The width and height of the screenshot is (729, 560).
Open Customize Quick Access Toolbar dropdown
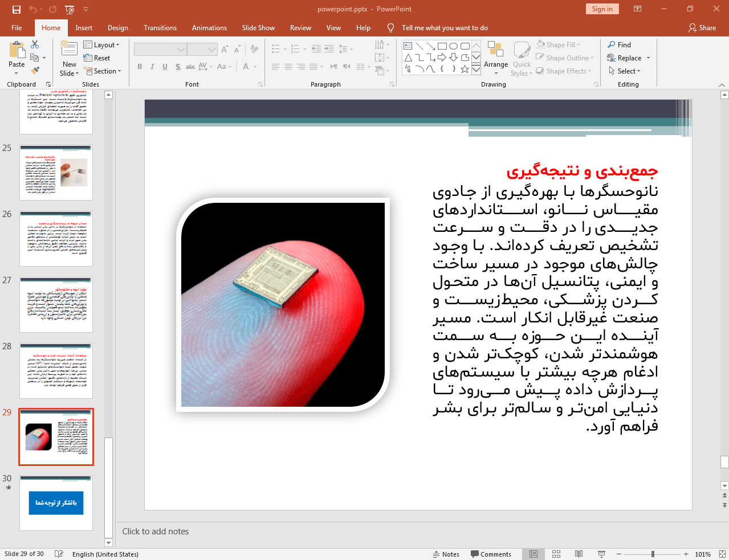click(x=86, y=9)
